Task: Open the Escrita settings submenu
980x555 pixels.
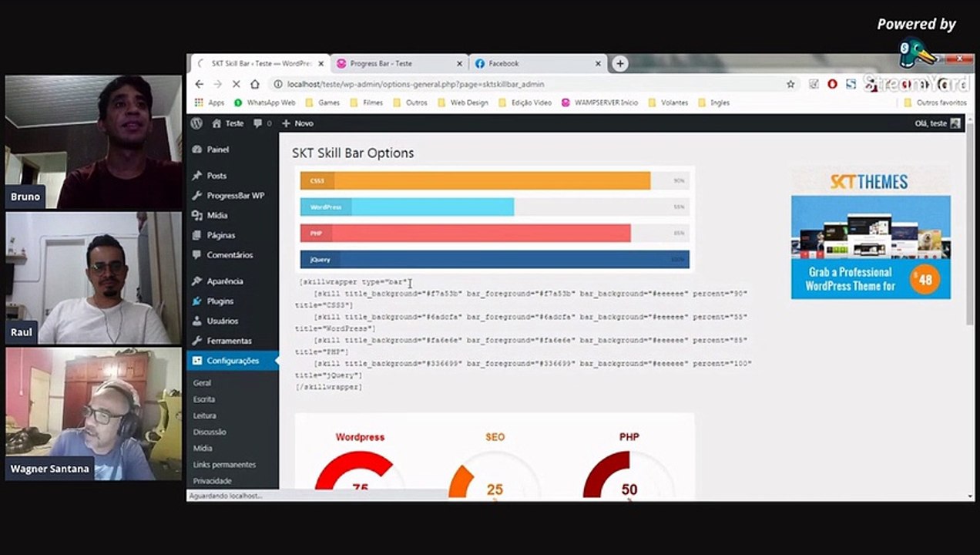Action: (204, 399)
